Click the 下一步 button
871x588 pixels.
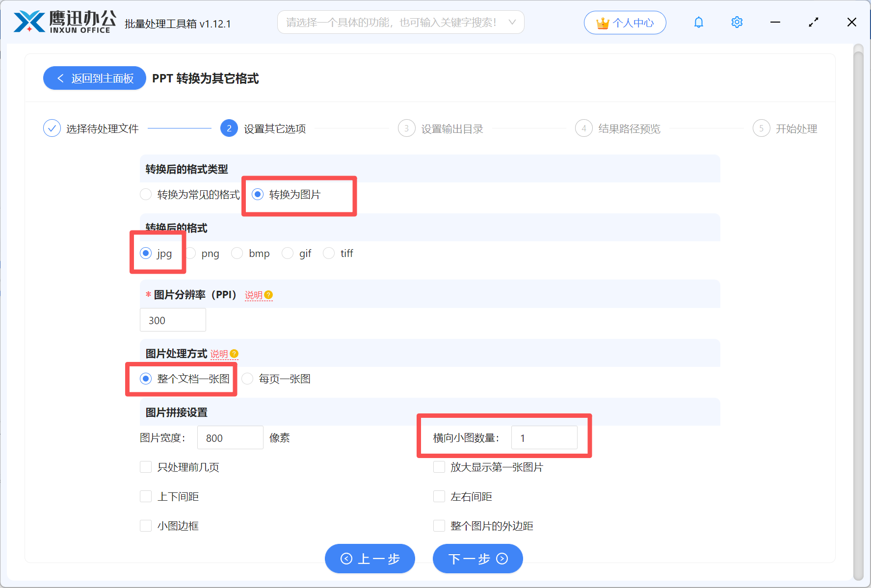(477, 559)
